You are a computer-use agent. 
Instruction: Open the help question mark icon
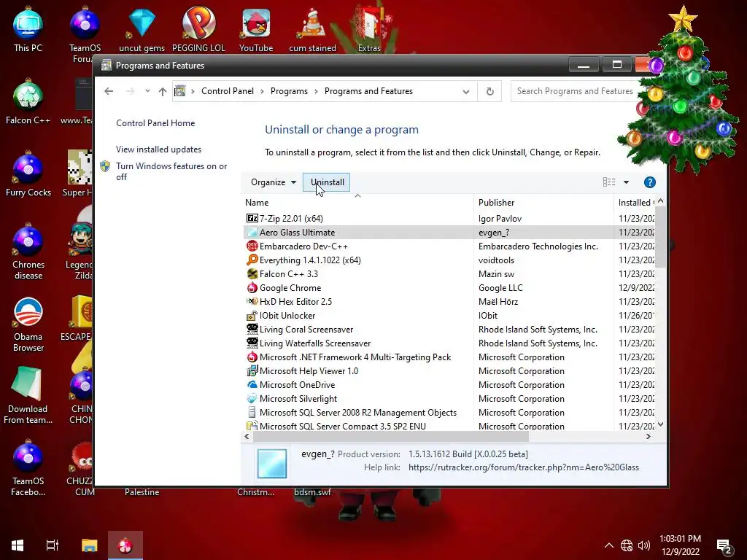click(649, 182)
